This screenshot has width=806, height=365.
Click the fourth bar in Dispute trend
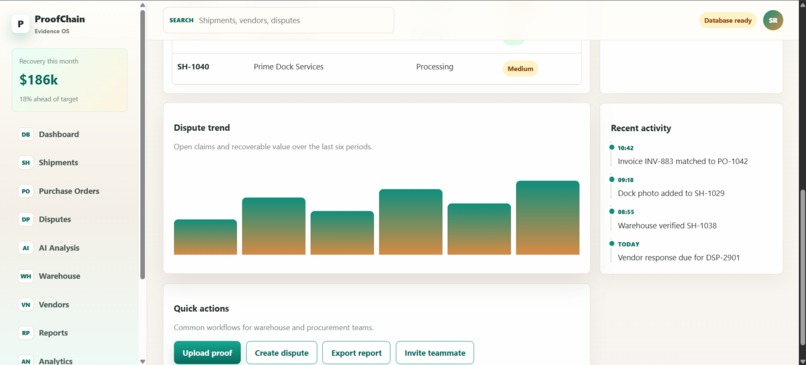click(411, 222)
